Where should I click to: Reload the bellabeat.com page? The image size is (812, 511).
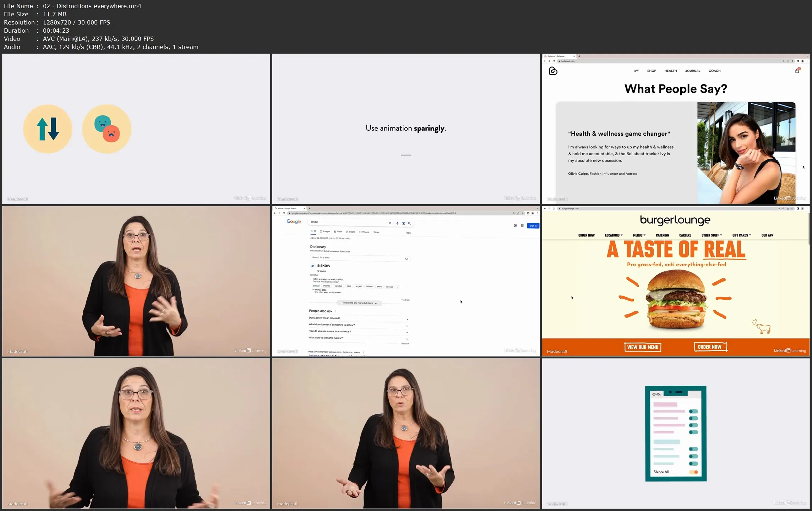[x=554, y=61]
